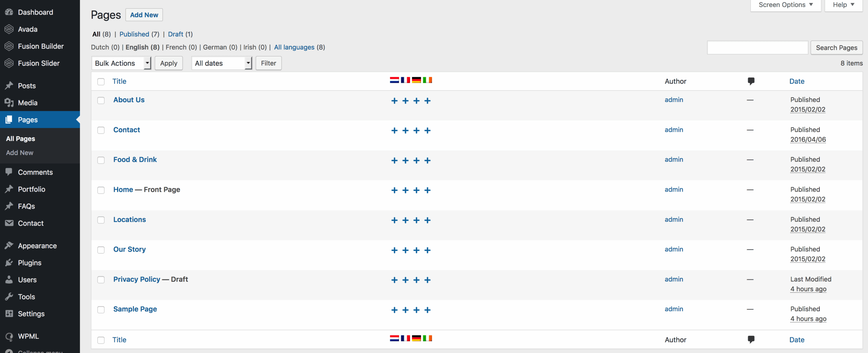This screenshot has width=868, height=353.
Task: Open the Screen Options panel
Action: (786, 5)
